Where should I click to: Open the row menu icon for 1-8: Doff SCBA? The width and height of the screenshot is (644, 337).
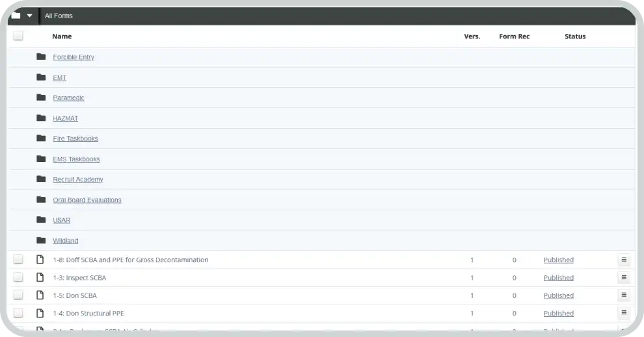623,260
